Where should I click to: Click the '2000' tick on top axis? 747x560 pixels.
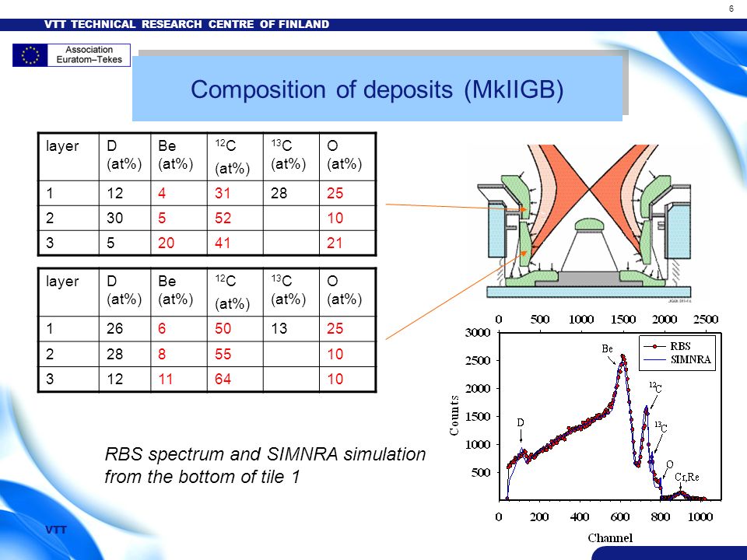664,319
